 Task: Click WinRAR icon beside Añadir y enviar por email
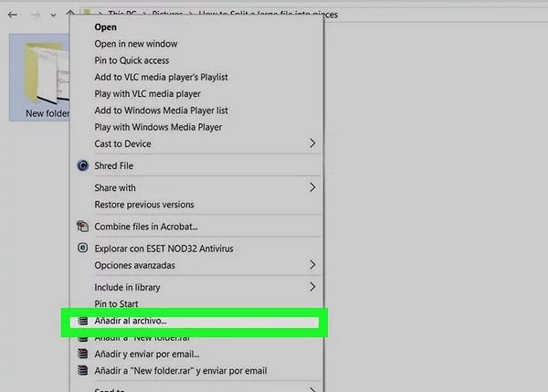(83, 355)
